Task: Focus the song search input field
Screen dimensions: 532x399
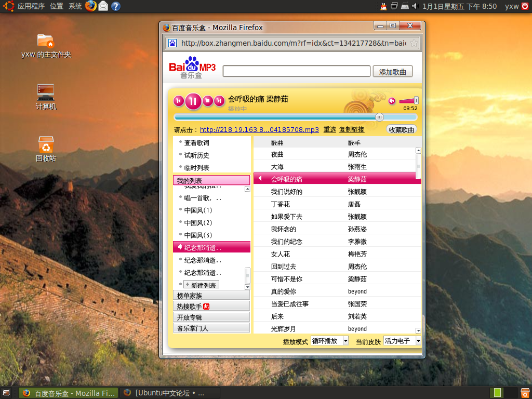Action: pyautogui.click(x=296, y=72)
